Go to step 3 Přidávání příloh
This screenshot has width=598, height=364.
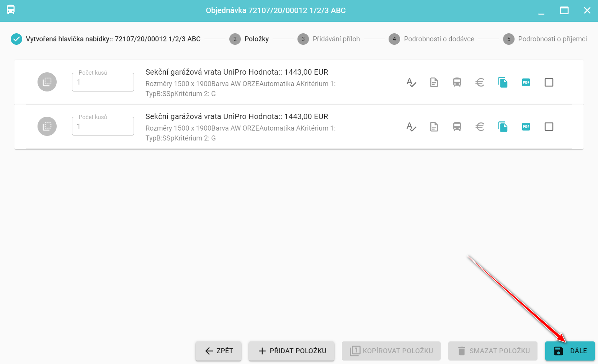point(329,39)
